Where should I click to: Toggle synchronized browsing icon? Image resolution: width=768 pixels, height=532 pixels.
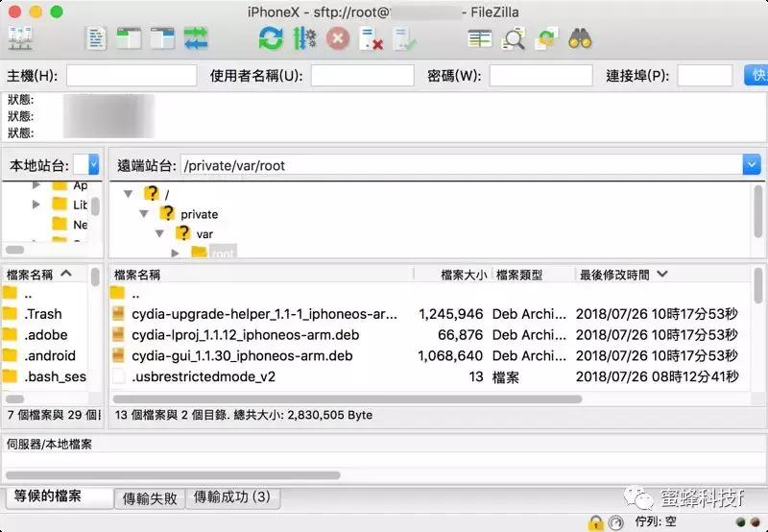[x=546, y=38]
